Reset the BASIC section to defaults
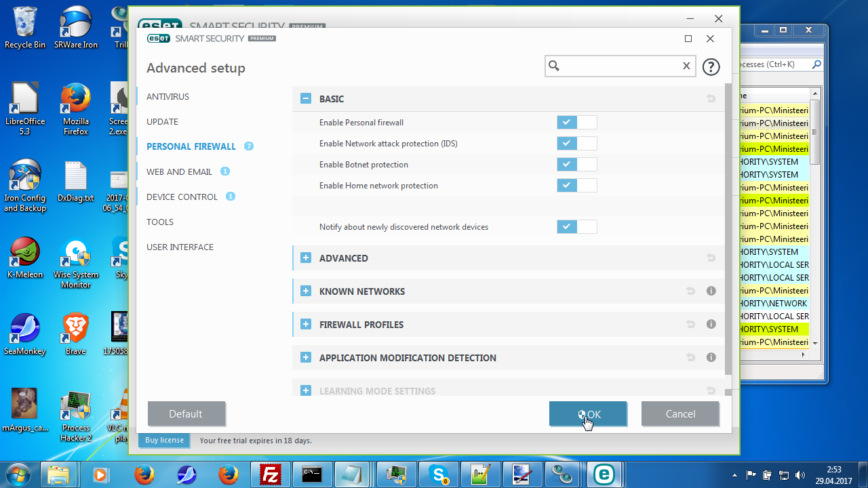 pyautogui.click(x=711, y=99)
